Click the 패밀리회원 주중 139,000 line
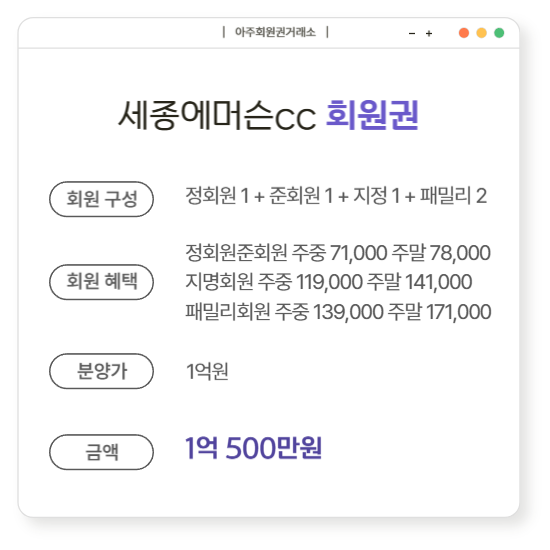 (338, 311)
